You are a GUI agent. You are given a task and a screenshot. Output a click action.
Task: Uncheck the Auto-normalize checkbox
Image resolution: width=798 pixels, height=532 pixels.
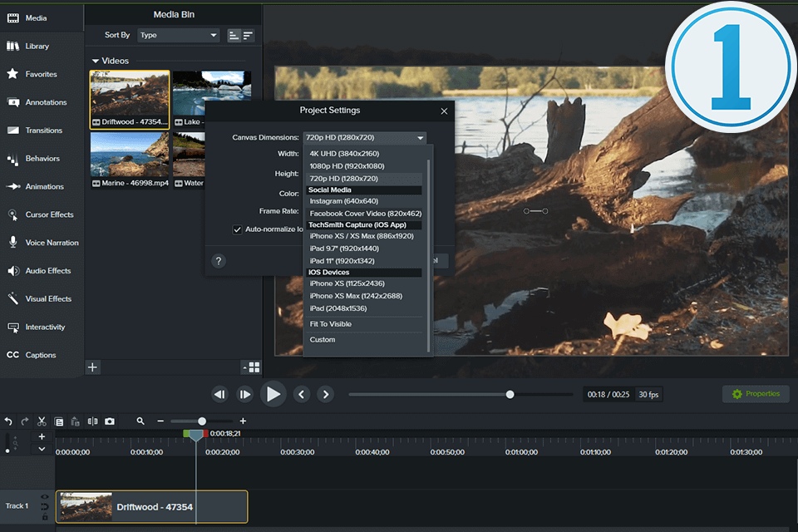(x=238, y=229)
